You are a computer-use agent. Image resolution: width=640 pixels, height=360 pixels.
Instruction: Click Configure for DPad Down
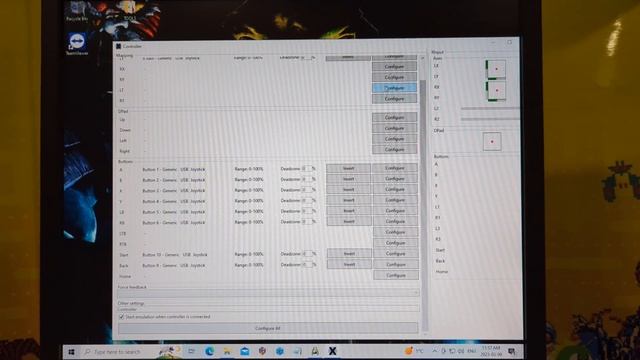point(394,128)
